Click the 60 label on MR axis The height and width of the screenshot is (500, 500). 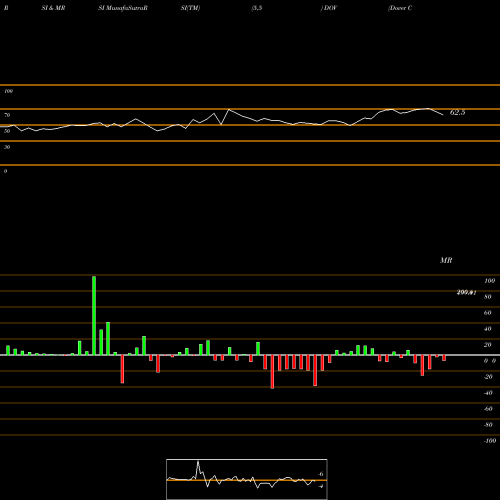(488, 313)
